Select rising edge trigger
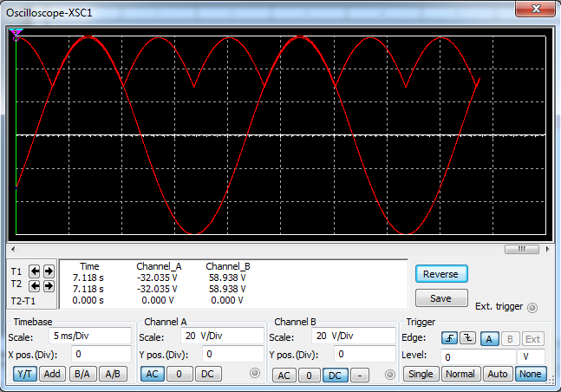Screen dimensions: 561x392 [x=449, y=338]
